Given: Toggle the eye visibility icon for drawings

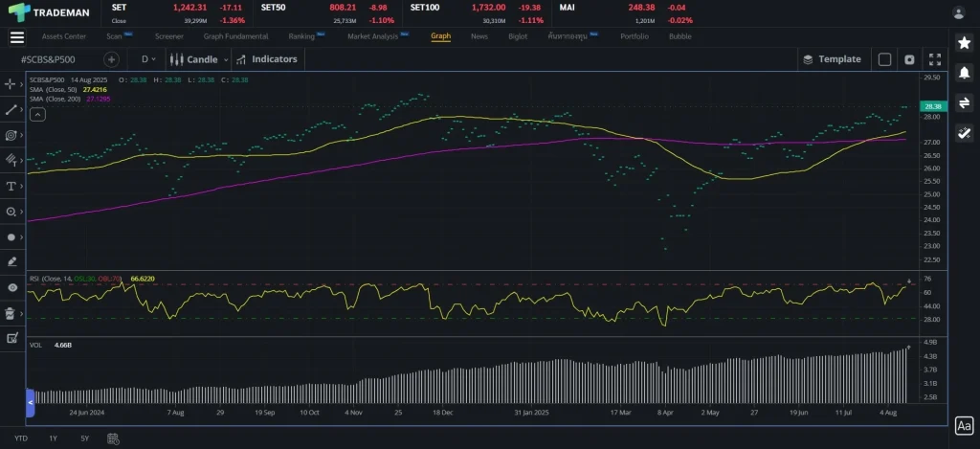Looking at the screenshot, I should tap(11, 287).
